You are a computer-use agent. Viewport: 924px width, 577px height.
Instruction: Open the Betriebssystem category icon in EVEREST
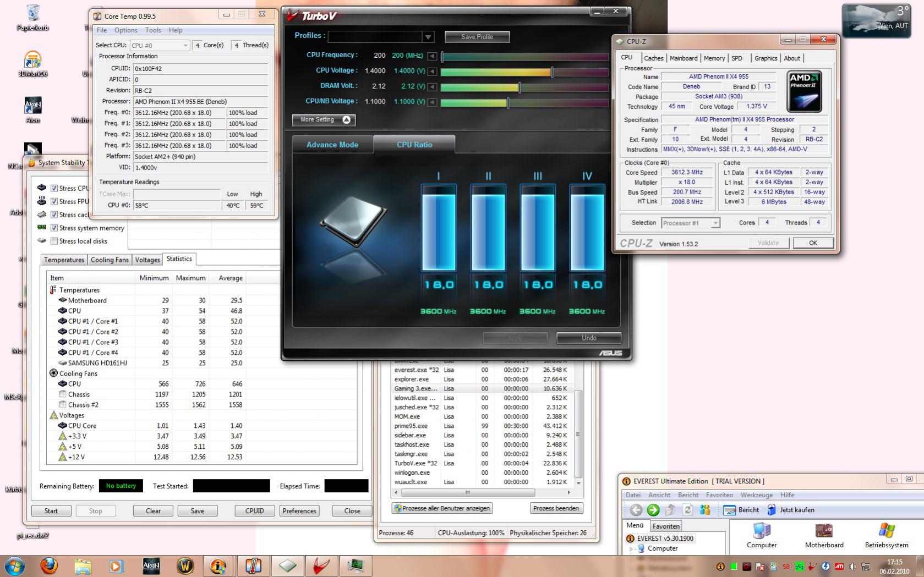(887, 535)
